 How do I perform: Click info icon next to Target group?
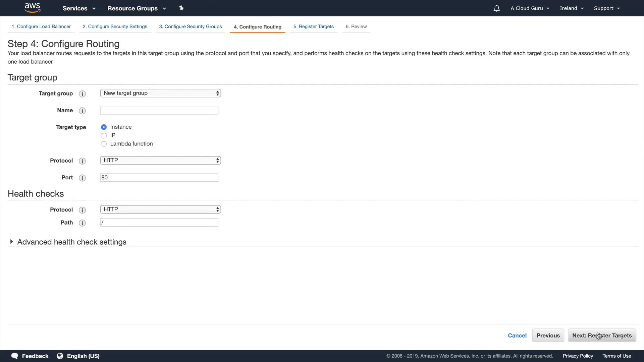(82, 94)
